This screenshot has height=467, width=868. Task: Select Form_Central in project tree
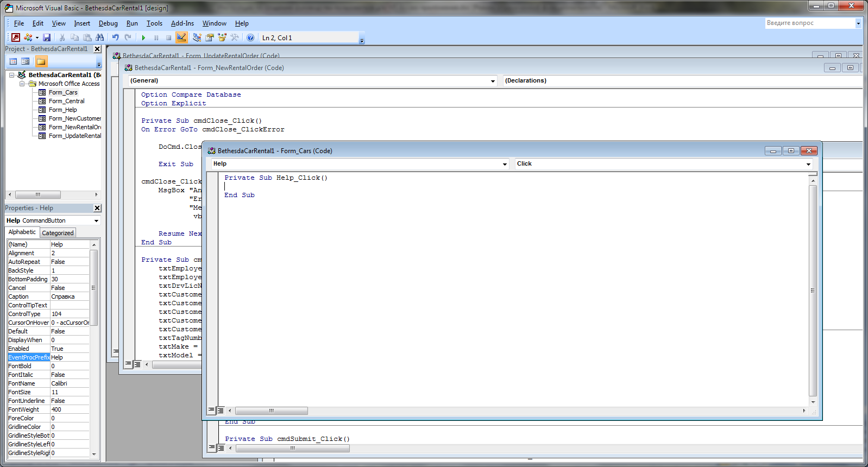[66, 101]
